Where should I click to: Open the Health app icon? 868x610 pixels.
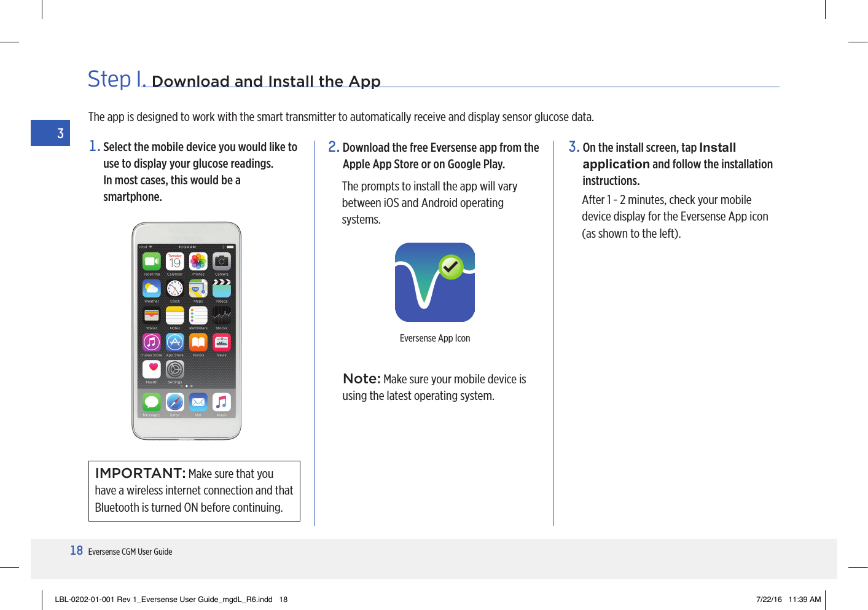coord(152,369)
